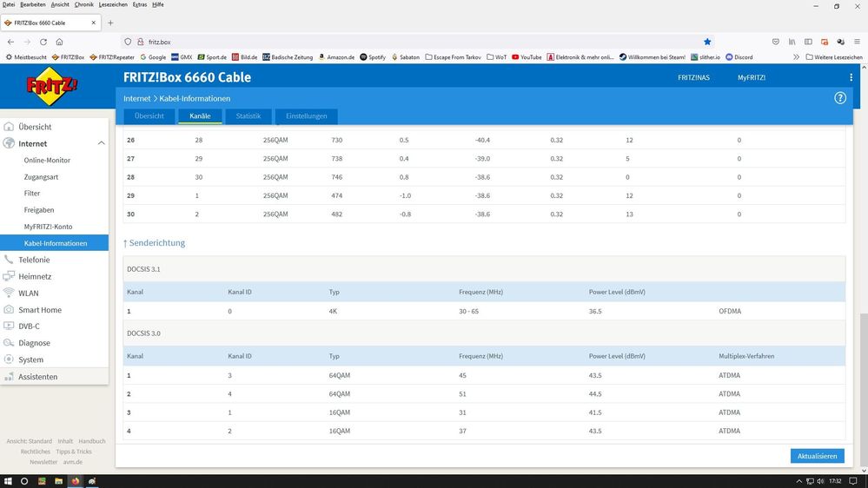The height and width of the screenshot is (488, 868).
Task: Open FRITZ!NAS link in header
Action: coord(693,77)
